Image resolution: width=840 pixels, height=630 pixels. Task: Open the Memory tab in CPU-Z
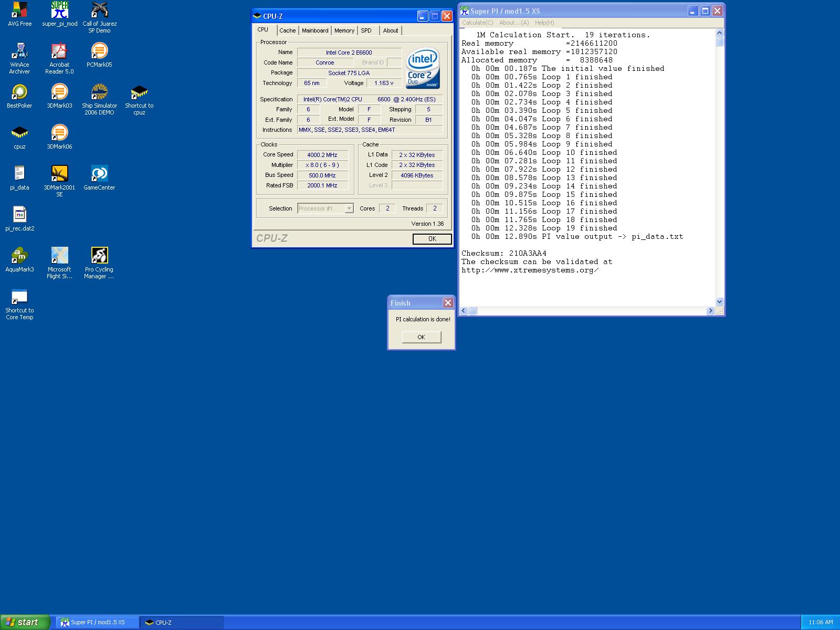coord(344,30)
